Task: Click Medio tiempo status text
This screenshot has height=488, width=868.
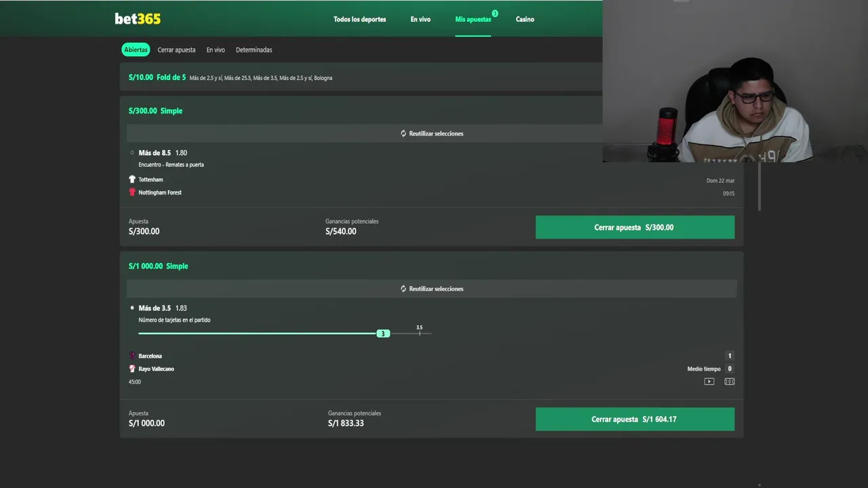Action: [704, 369]
